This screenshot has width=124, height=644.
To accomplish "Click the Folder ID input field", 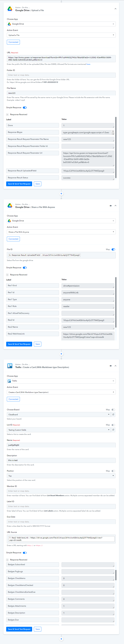I will coord(61,75).
